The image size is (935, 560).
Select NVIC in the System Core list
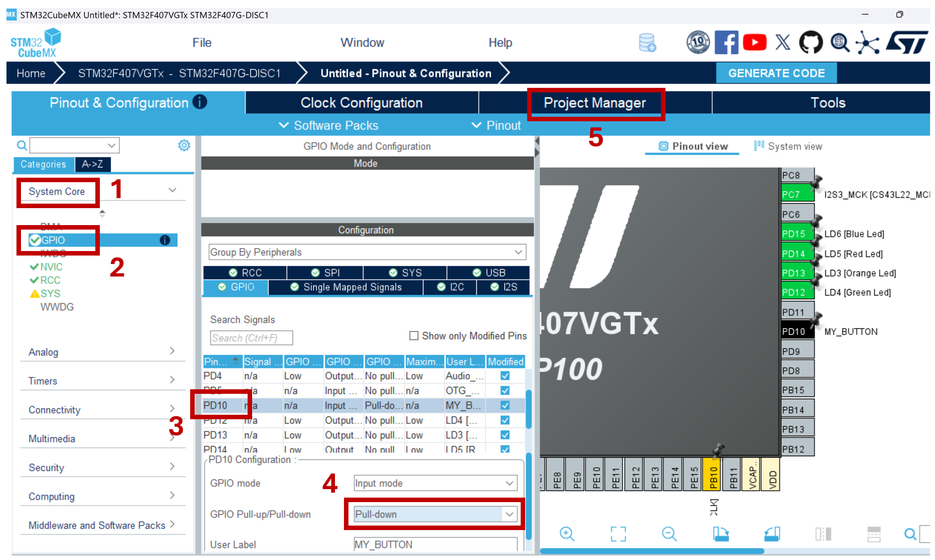tap(51, 267)
